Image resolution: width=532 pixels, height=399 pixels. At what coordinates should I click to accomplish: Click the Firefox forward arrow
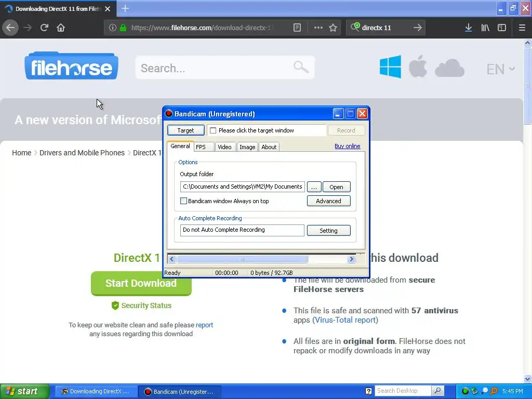click(28, 28)
